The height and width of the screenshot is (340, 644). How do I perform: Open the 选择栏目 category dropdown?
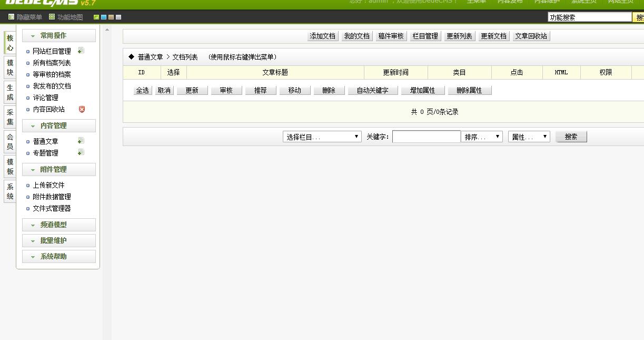[322, 136]
